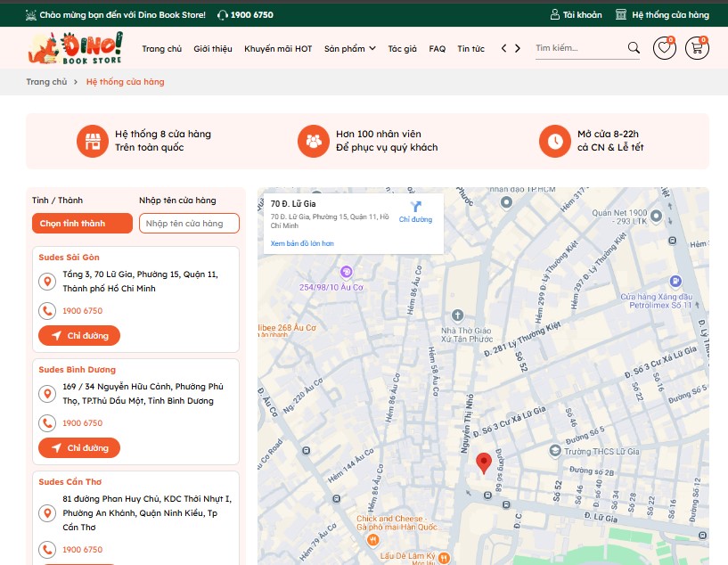The image size is (728, 565).
Task: Open Tác giả menu item
Action: pyautogui.click(x=402, y=49)
